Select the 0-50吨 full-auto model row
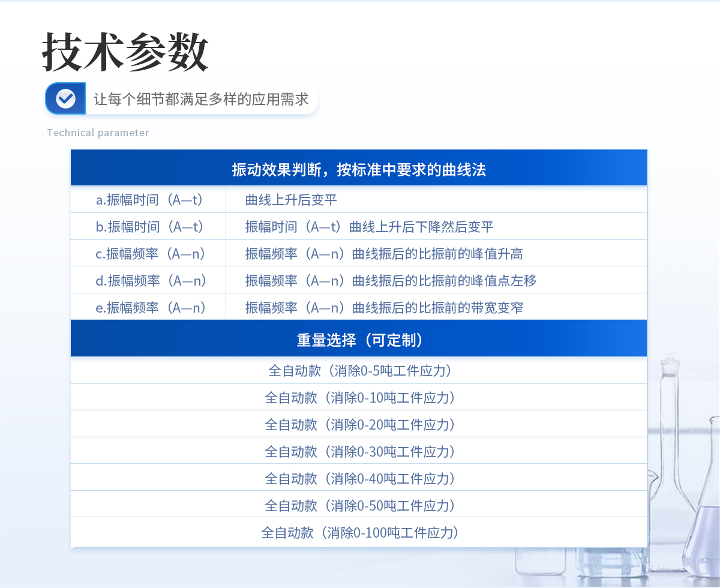This screenshot has height=588, width=720. [x=359, y=505]
